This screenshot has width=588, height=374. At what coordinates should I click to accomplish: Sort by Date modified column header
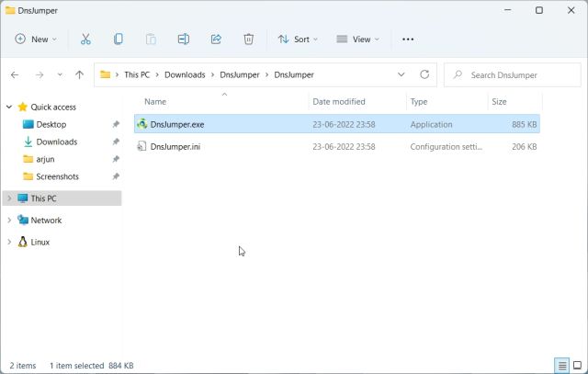tap(339, 102)
